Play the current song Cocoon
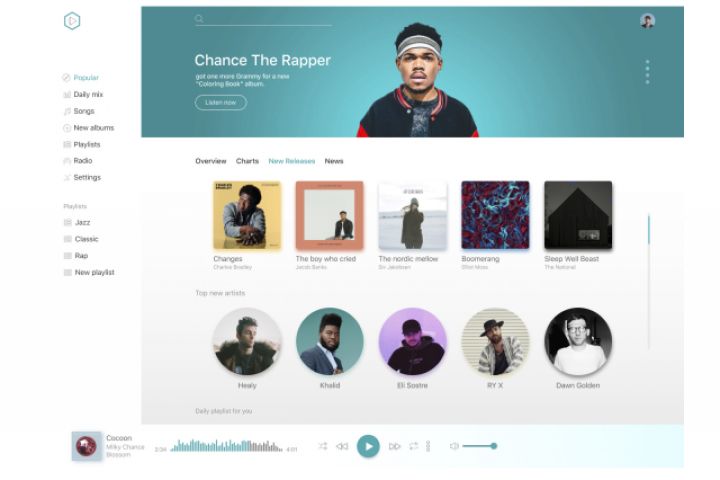This screenshot has height=480, width=720. 368,446
